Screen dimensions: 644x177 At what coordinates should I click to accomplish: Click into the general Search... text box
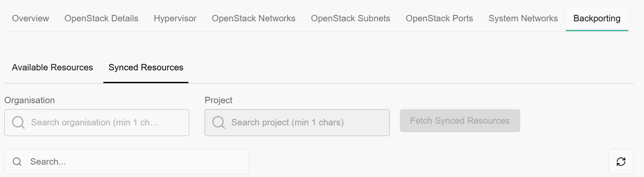click(x=132, y=162)
